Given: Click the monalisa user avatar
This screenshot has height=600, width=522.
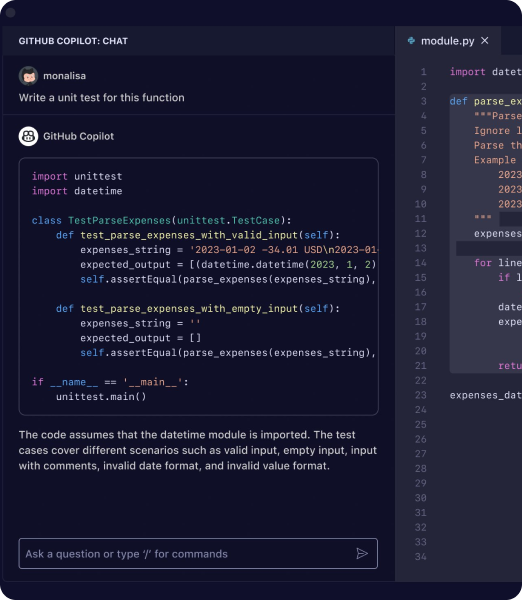Looking at the screenshot, I should coord(28,76).
